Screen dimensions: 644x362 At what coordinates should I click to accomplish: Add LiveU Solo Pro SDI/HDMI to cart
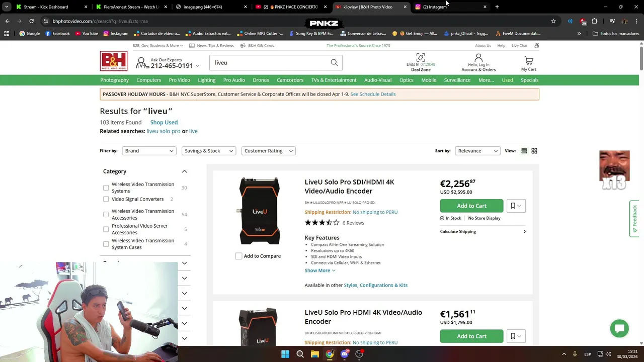coord(471,206)
